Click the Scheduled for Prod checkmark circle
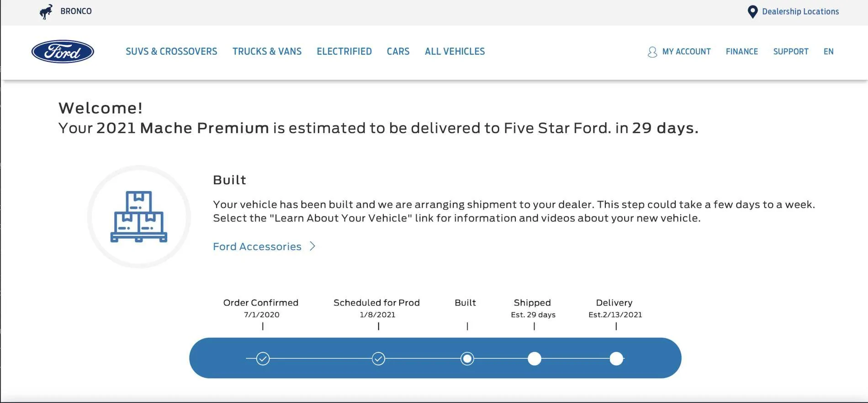This screenshot has height=403, width=868. 378,359
